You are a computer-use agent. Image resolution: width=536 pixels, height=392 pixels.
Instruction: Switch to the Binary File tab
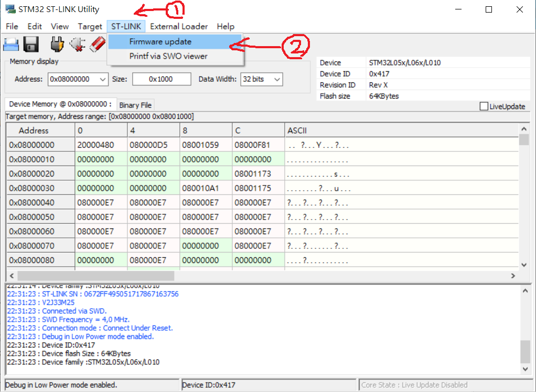click(x=135, y=105)
